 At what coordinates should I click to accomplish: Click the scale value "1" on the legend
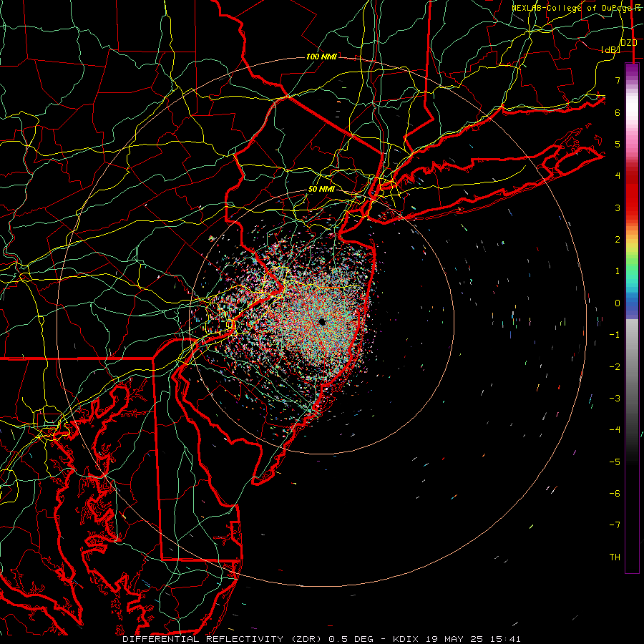click(618, 271)
